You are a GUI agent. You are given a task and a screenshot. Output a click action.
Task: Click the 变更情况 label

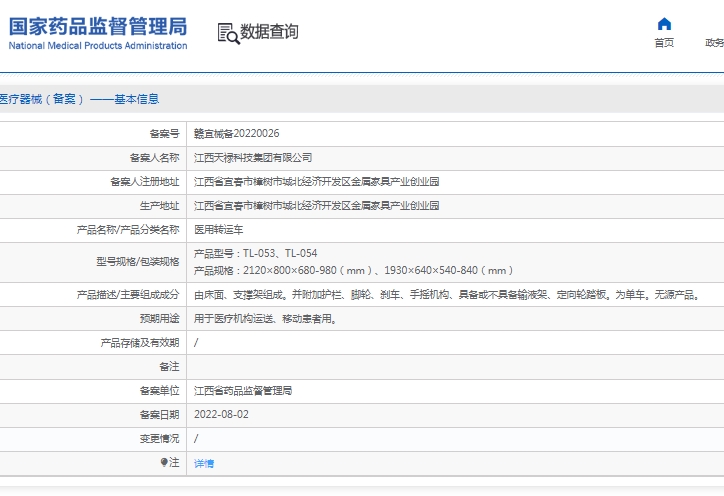coord(159,439)
